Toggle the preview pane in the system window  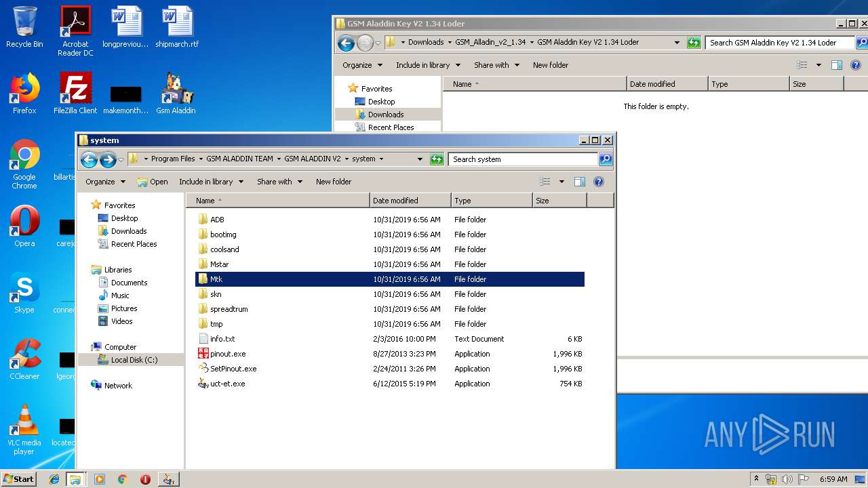click(580, 182)
